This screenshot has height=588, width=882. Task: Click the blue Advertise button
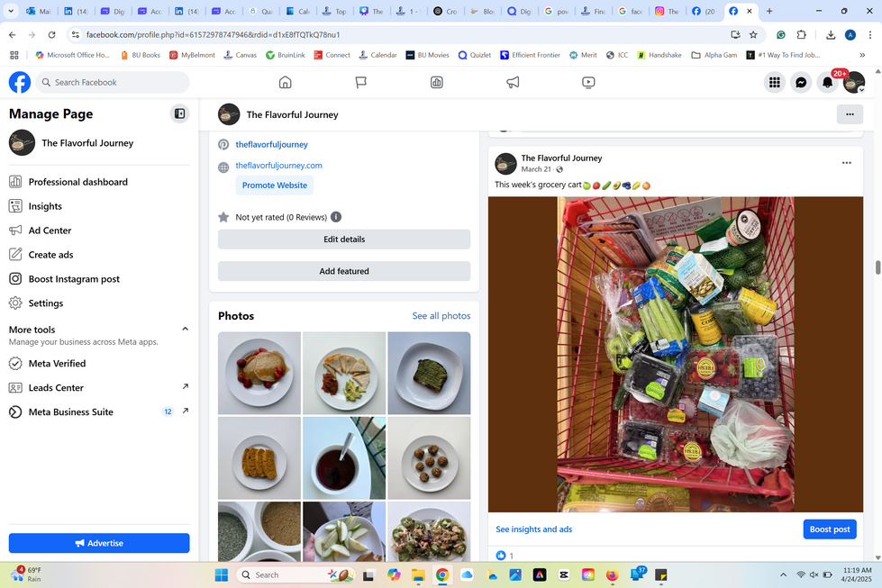coord(99,543)
